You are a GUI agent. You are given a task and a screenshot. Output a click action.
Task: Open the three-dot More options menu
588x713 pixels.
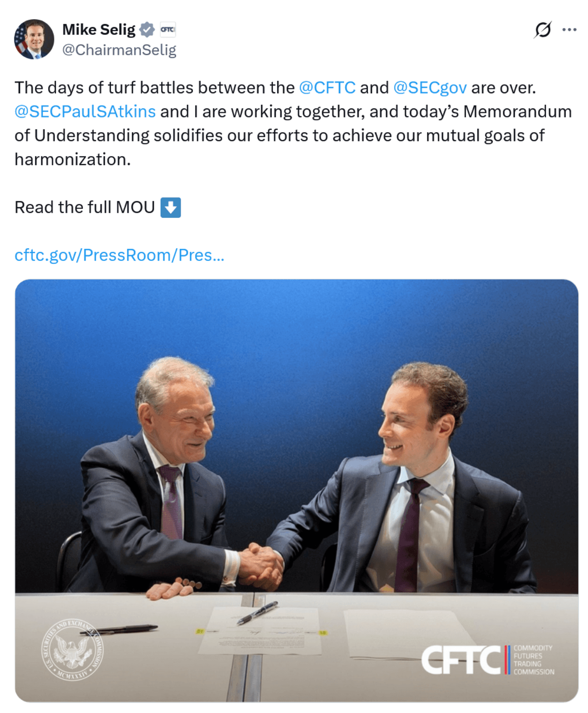point(569,30)
